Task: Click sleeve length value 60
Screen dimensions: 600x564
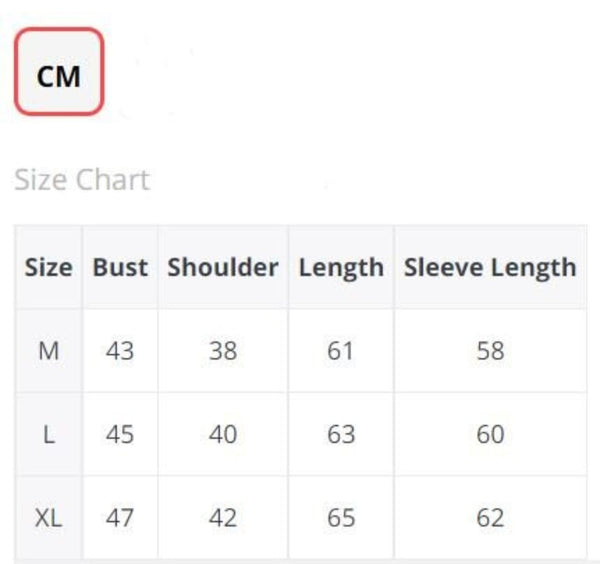Action: click(490, 435)
